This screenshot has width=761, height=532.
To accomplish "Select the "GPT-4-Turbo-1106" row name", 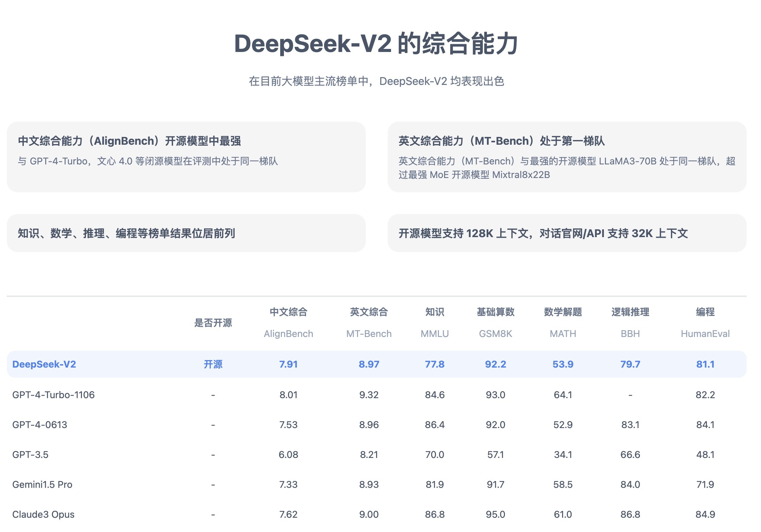I will 53,395.
